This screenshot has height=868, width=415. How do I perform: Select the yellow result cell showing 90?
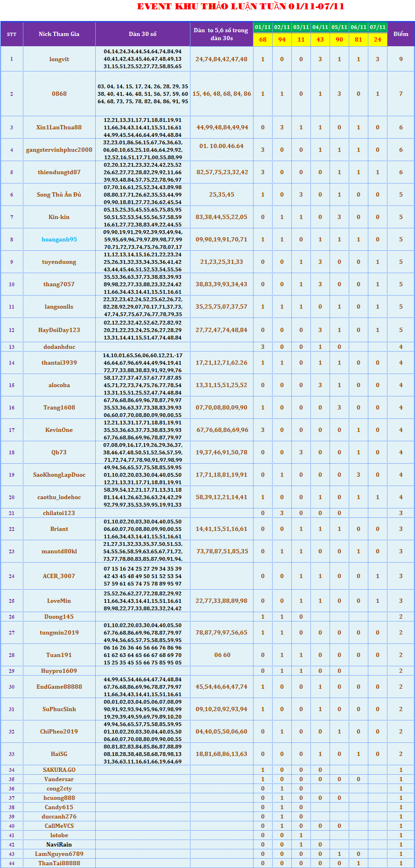click(x=339, y=40)
